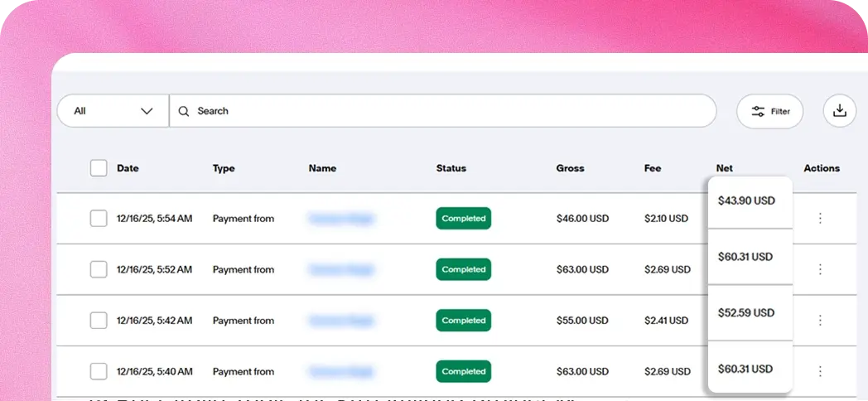868x401 pixels.
Task: Open actions menu for 5:54 AM payment
Action: pyautogui.click(x=820, y=218)
